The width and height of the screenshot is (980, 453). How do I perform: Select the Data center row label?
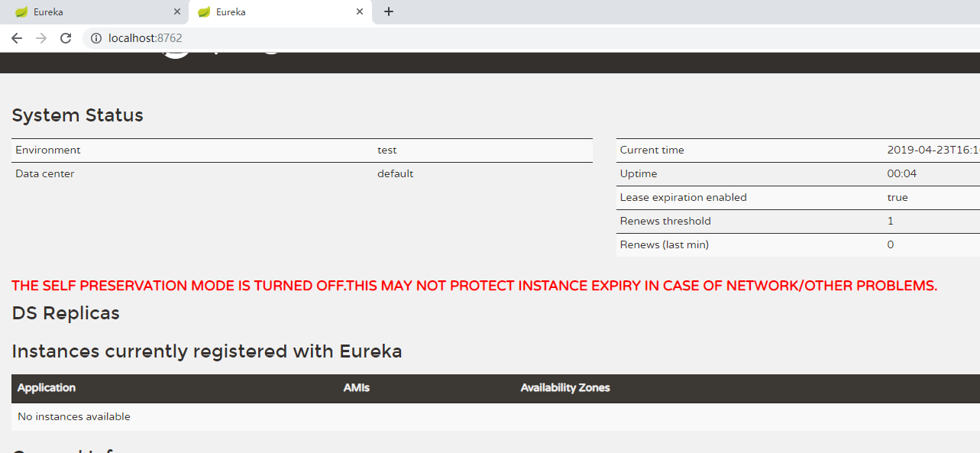[45, 174]
